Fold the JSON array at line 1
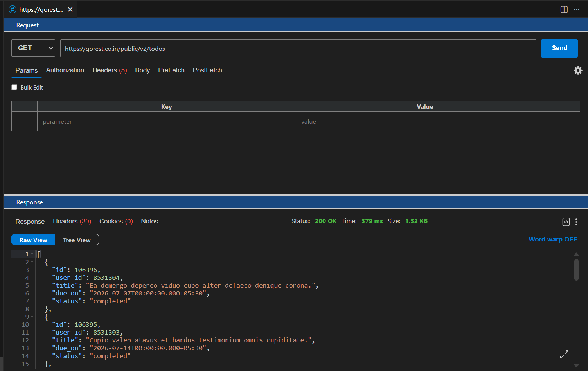This screenshot has width=588, height=371. coord(32,254)
